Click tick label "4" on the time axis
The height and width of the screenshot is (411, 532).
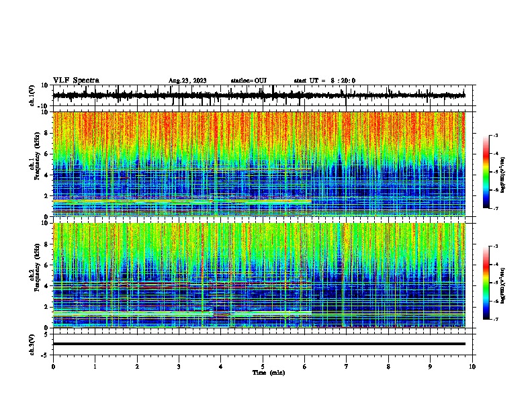220,367
